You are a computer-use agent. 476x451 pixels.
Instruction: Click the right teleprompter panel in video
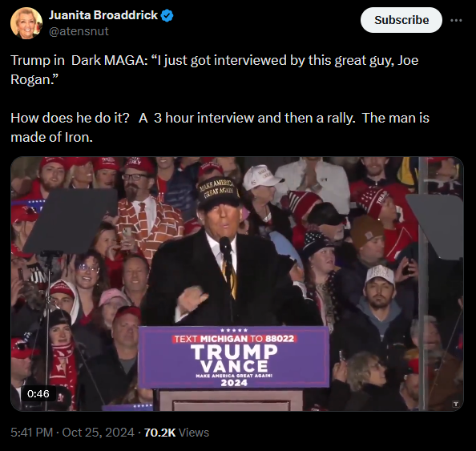pyautogui.click(x=438, y=227)
